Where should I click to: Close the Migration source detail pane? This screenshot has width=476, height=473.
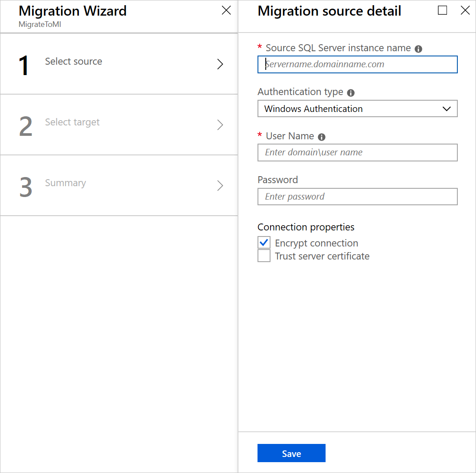click(x=465, y=10)
